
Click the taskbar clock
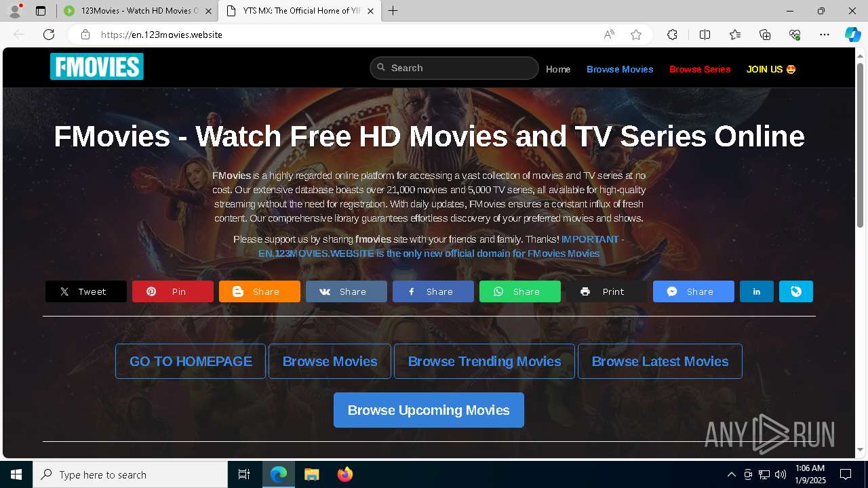point(810,474)
